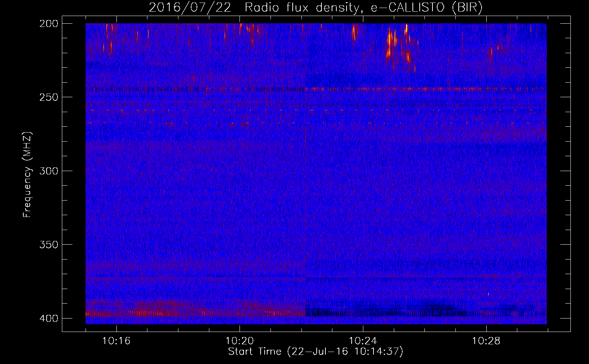Click the "Start Time (22-Jul-16 10:14:37)" label
The height and width of the screenshot is (364, 589).
pyautogui.click(x=316, y=352)
